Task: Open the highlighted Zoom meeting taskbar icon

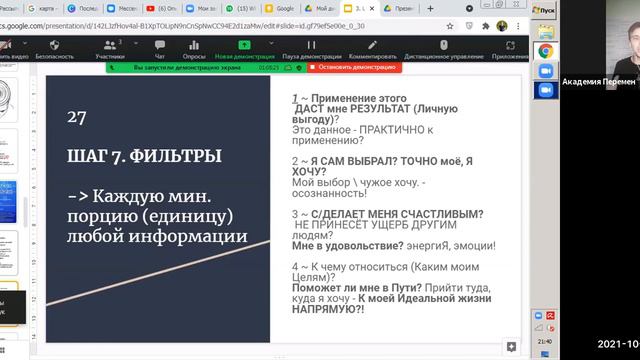Action: click(x=546, y=90)
